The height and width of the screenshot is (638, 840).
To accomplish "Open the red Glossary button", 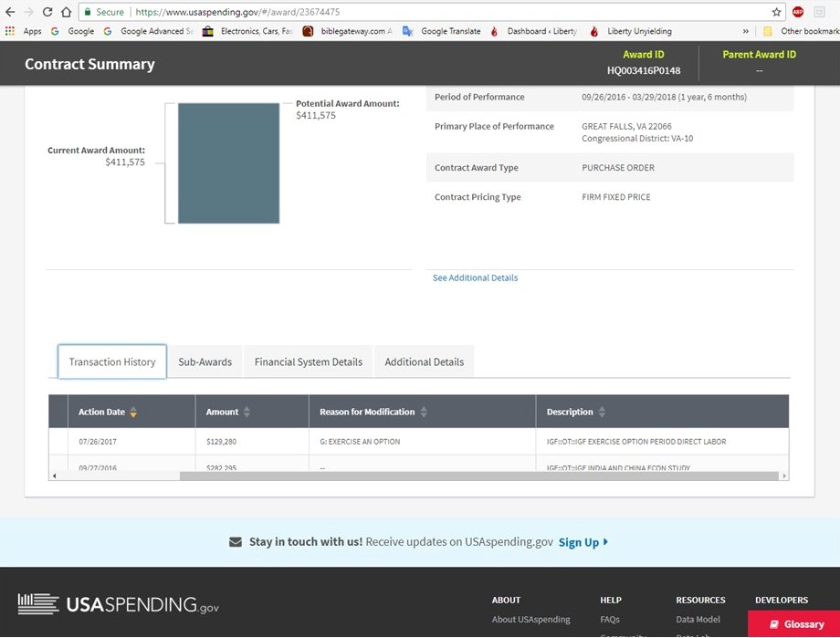I will 793,624.
